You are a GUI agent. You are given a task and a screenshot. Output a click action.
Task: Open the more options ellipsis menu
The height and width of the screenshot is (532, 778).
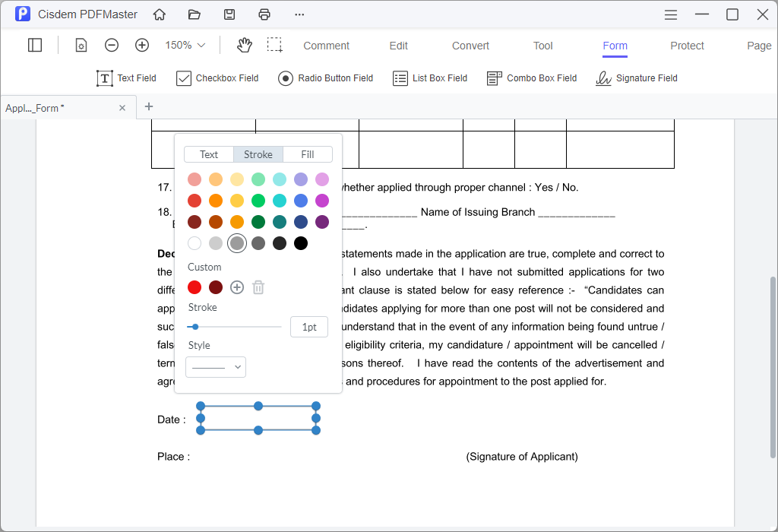[x=299, y=14]
